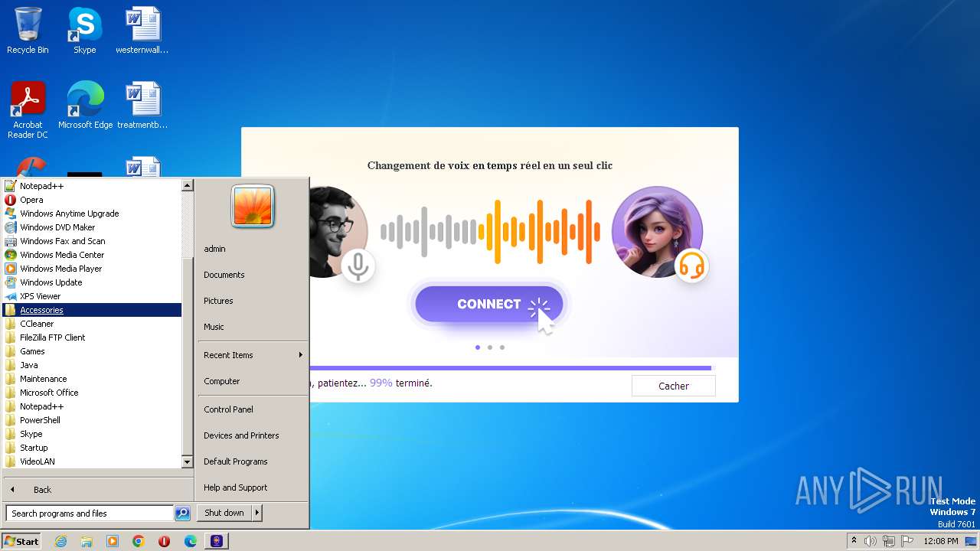Open the Shut down options arrow
The image size is (980, 551).
tap(257, 513)
